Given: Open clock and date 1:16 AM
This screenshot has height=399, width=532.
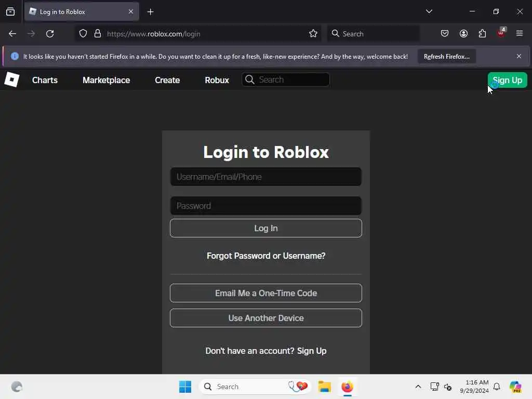Looking at the screenshot, I should click(474, 387).
